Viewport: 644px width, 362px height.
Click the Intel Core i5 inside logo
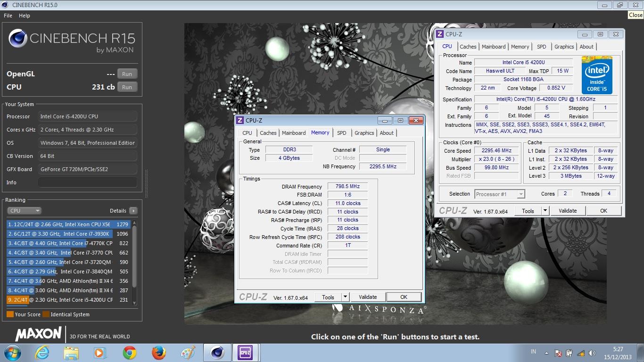coord(597,75)
